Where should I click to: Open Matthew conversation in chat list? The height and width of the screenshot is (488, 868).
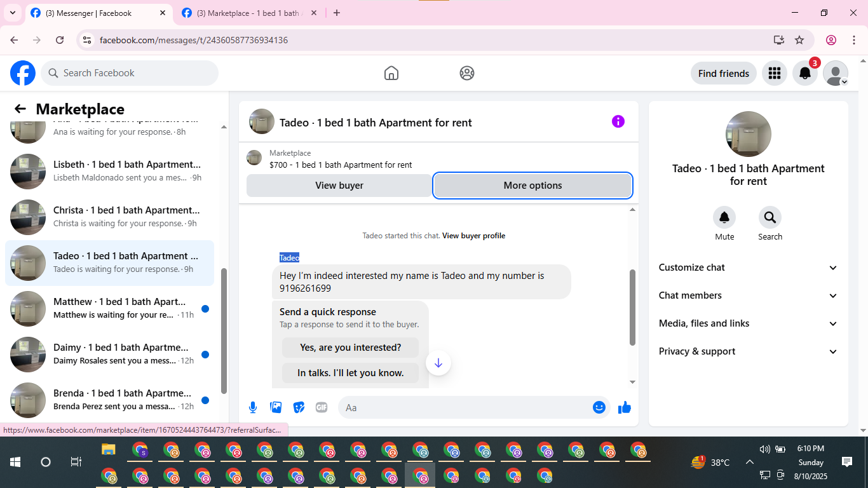[109, 308]
